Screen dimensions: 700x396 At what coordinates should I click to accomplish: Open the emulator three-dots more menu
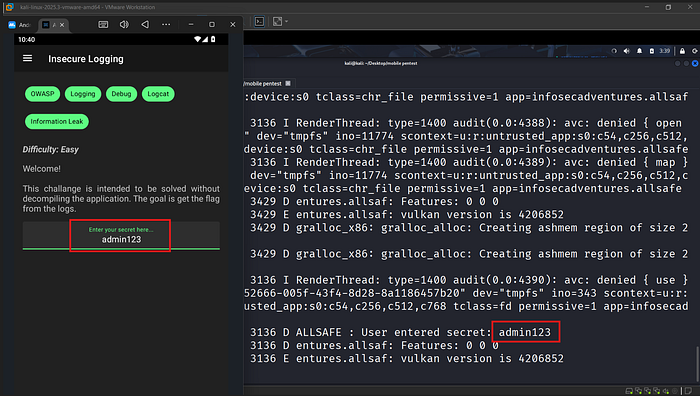(166, 25)
